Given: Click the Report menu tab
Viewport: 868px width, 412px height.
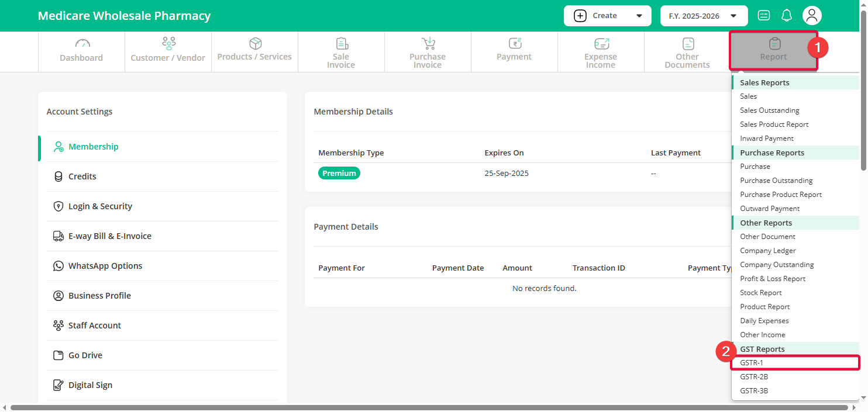Looking at the screenshot, I should [x=773, y=51].
